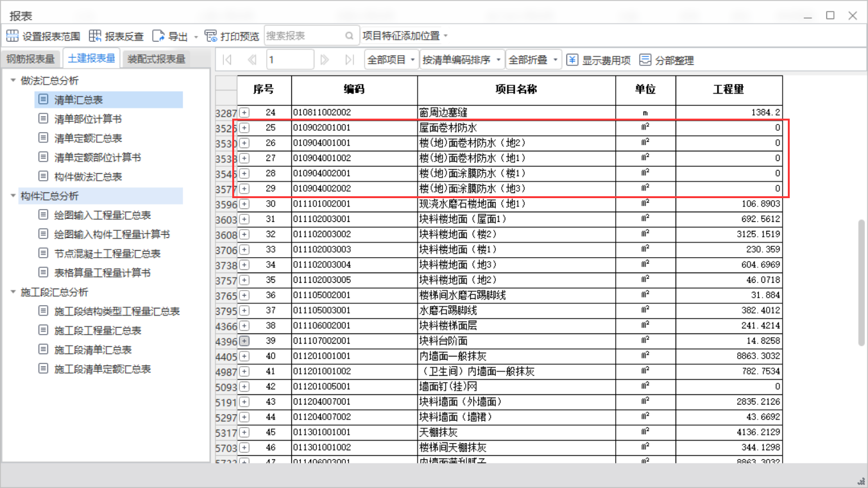Go to next page arrow
Screen dimensions: 868x488
[325, 60]
